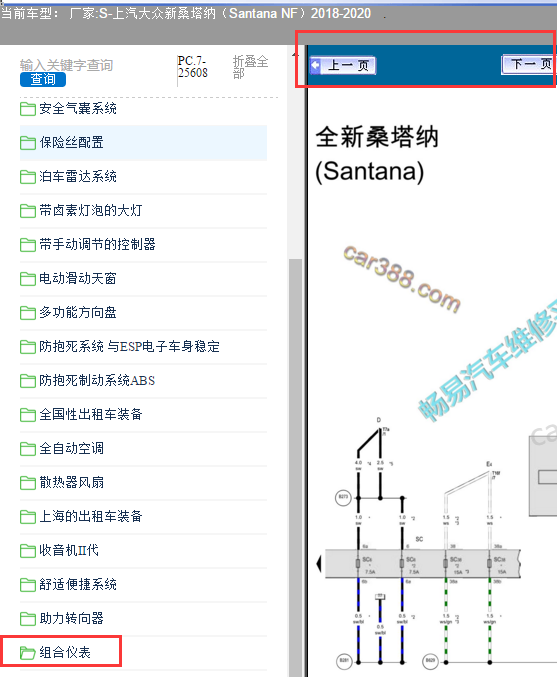Click the blue arrow icon on 上一页

(316, 66)
